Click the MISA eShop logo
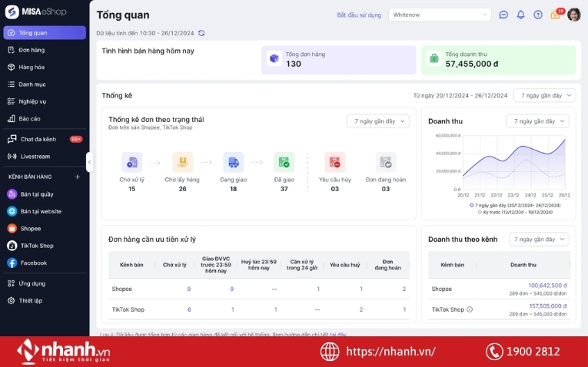The image size is (588, 367). click(35, 12)
